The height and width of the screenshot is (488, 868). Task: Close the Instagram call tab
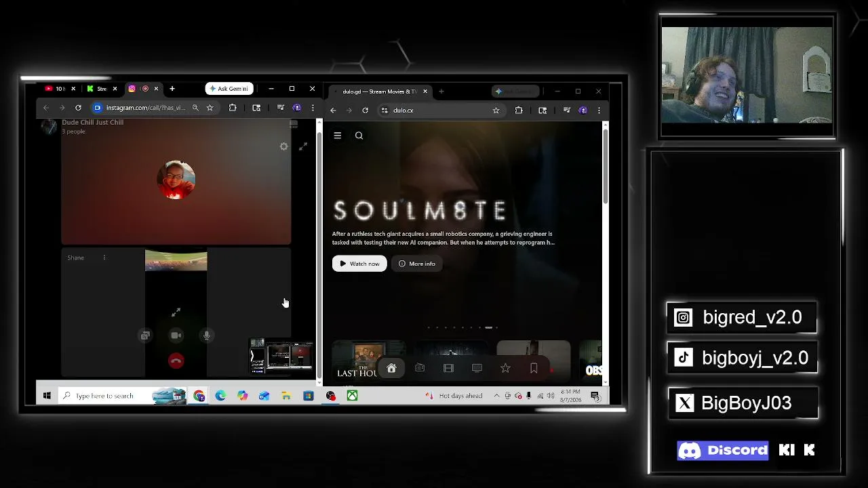(x=156, y=89)
